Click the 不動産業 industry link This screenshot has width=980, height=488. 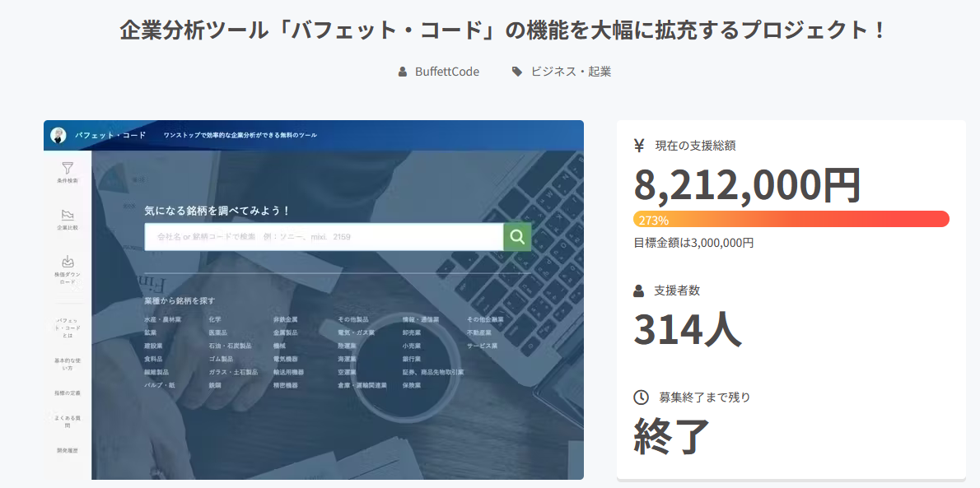479,332
